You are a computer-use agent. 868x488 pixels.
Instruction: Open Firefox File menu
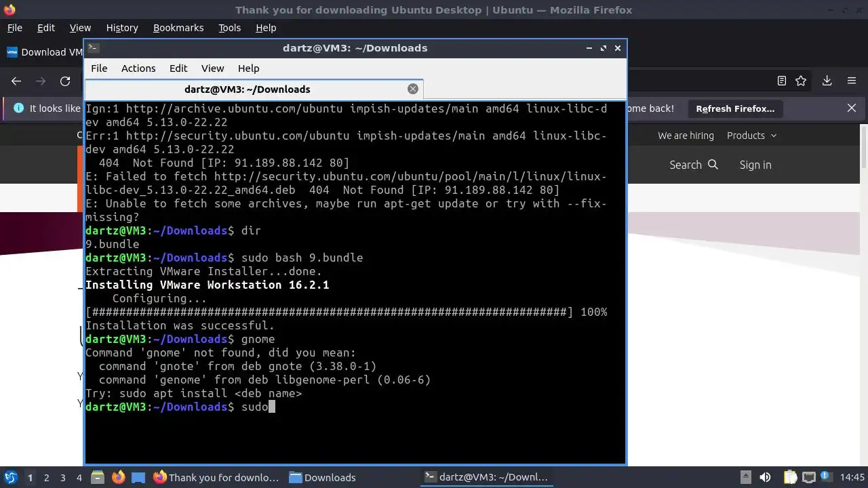click(x=14, y=28)
